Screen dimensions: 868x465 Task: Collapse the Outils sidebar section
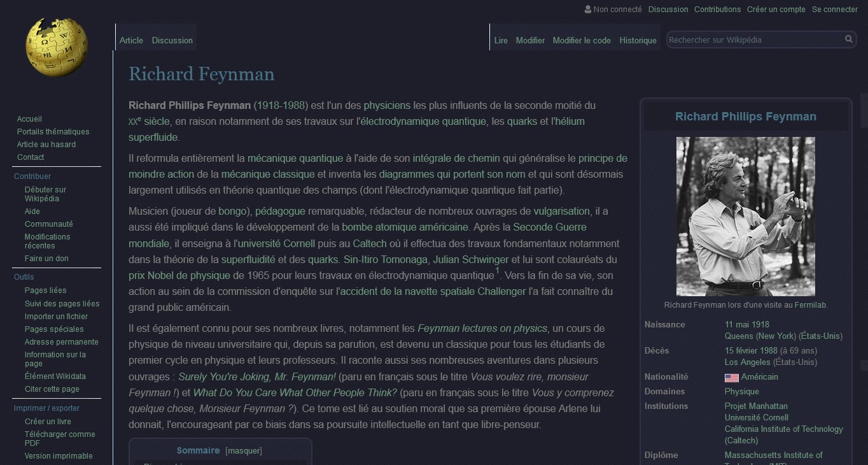coord(24,277)
